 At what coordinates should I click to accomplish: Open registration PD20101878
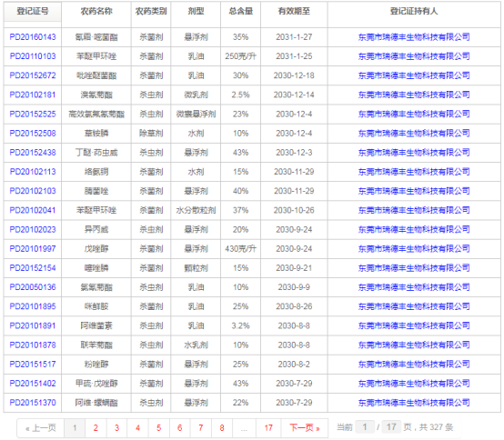33,345
